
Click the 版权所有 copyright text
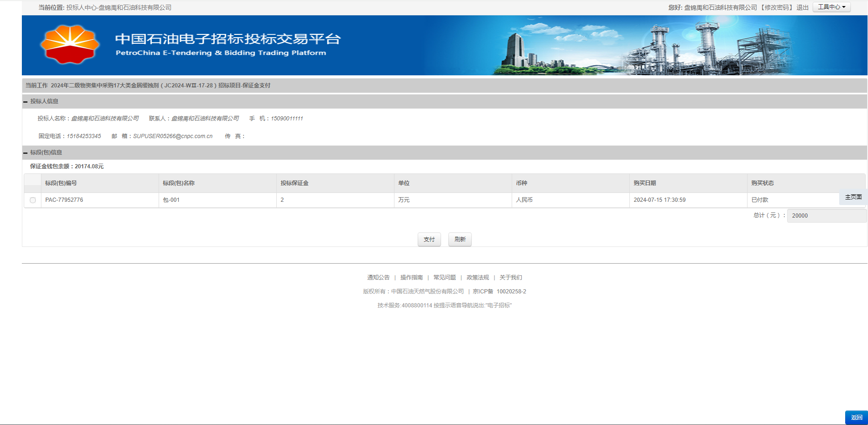coord(414,292)
